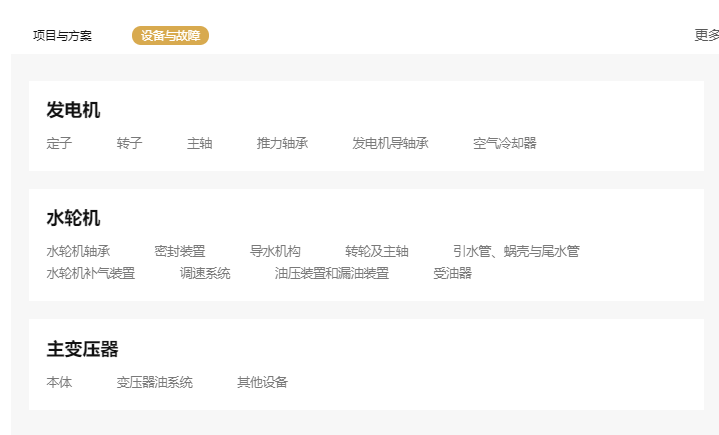
Task: Click the 定子 link under 发电机
Action: (x=59, y=143)
